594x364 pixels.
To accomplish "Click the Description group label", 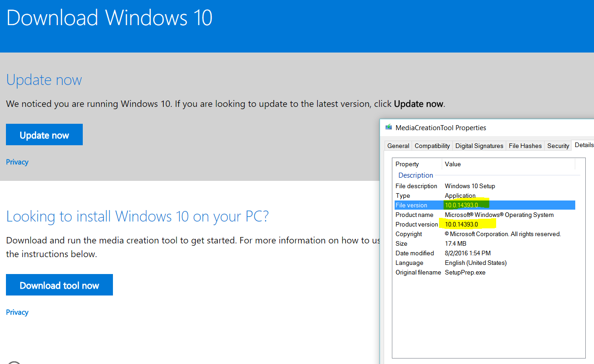I will [416, 175].
